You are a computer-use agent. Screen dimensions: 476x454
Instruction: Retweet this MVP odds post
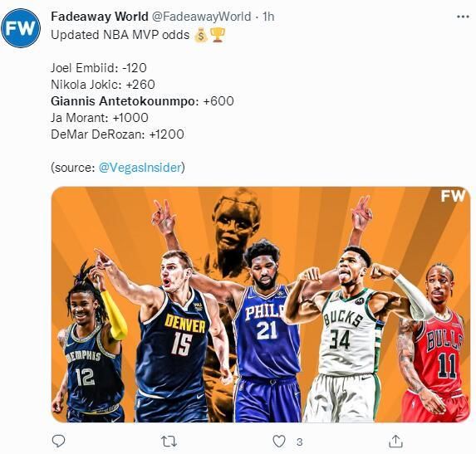click(x=169, y=442)
